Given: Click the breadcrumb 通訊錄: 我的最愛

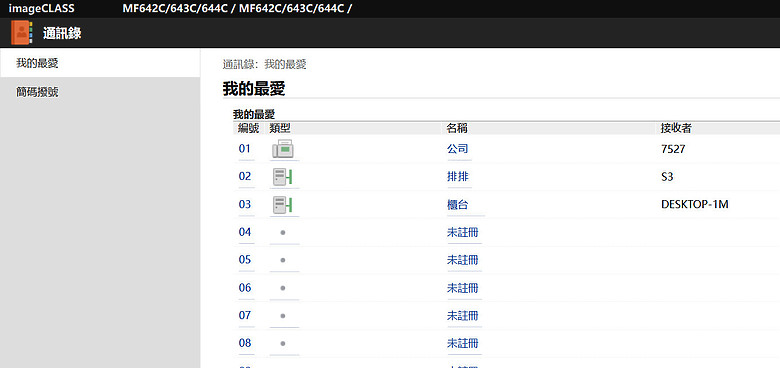Looking at the screenshot, I should (264, 64).
